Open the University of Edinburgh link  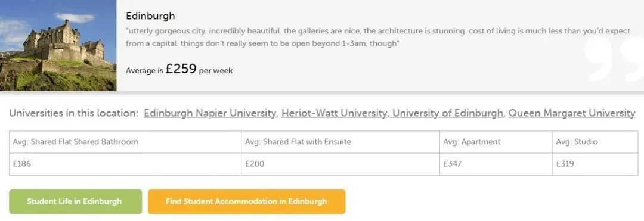pyautogui.click(x=447, y=113)
